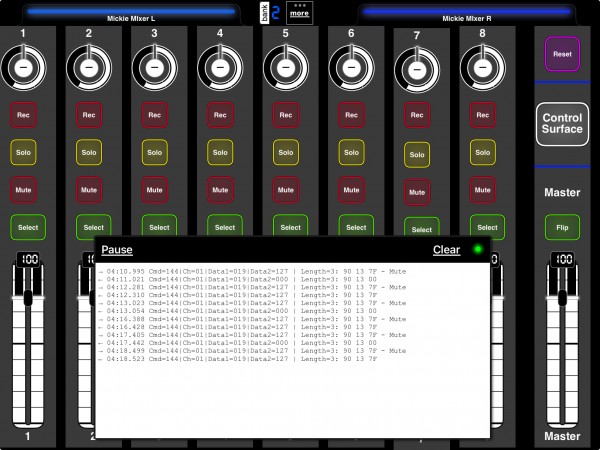Mute channel 4
Viewport: 600px width, 450px height.
[x=220, y=190]
